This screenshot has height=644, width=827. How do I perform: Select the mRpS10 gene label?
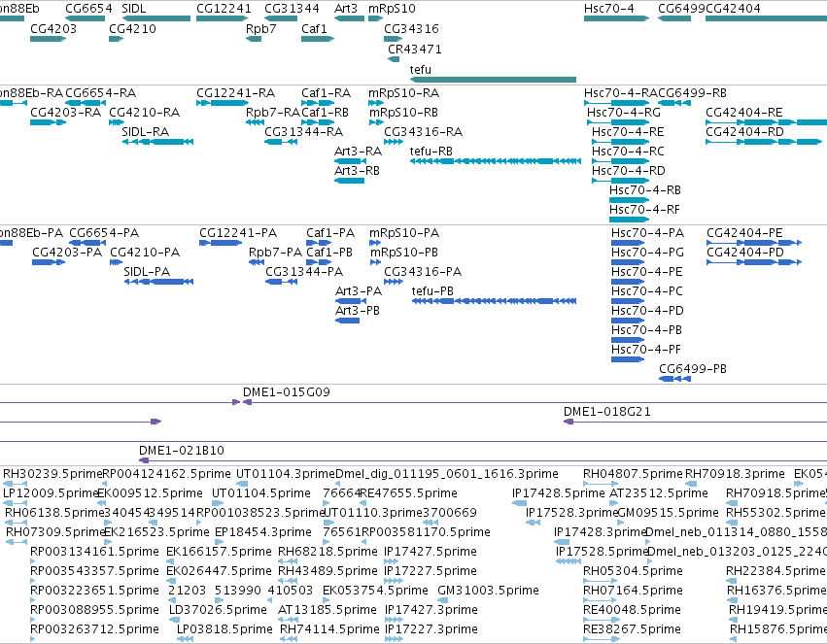pyautogui.click(x=392, y=9)
